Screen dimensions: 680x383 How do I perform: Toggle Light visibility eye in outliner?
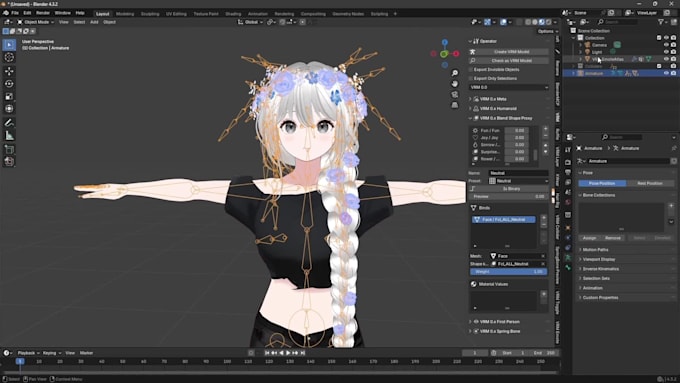point(667,52)
